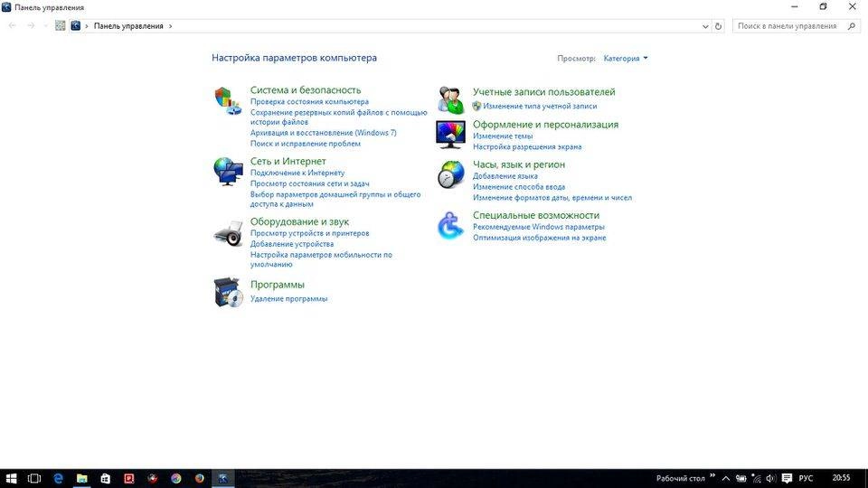Launch Microsoft Edge from the taskbar
The height and width of the screenshot is (488, 868).
click(x=58, y=479)
